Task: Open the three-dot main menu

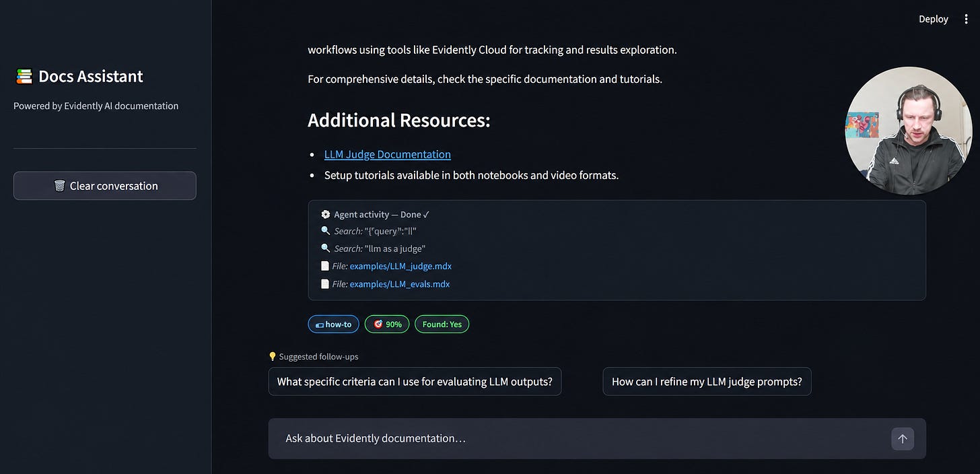Action: (x=965, y=19)
